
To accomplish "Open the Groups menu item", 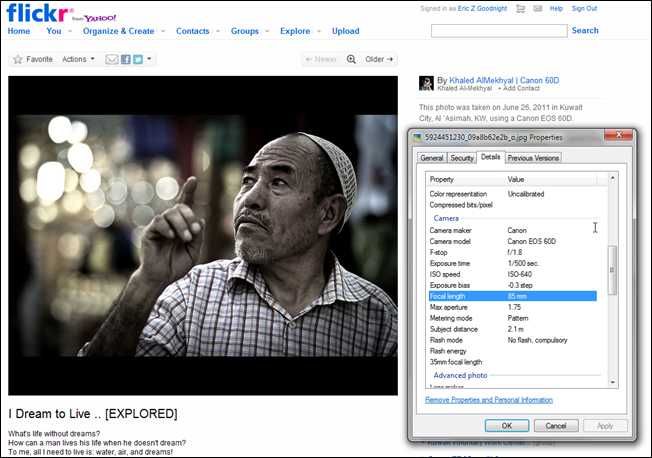I will [244, 31].
